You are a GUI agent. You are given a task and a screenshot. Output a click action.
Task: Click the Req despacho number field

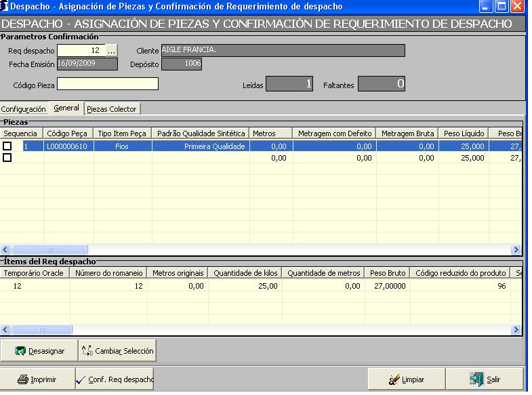click(81, 51)
